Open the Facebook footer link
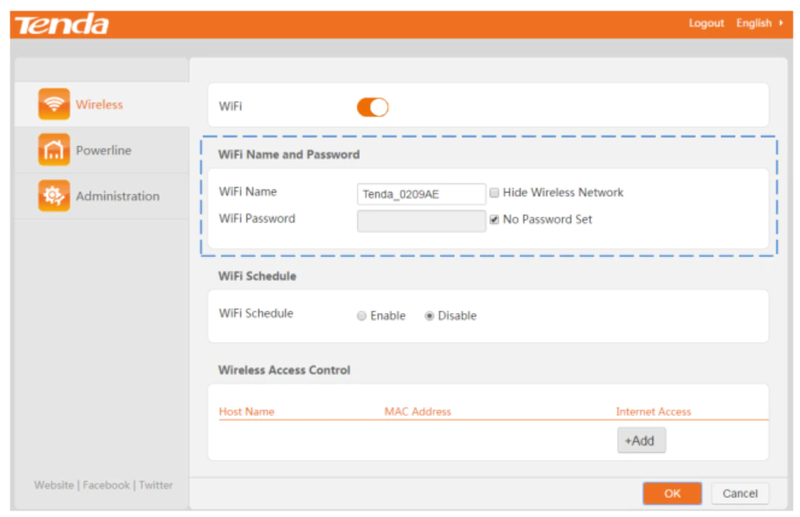 tap(106, 485)
